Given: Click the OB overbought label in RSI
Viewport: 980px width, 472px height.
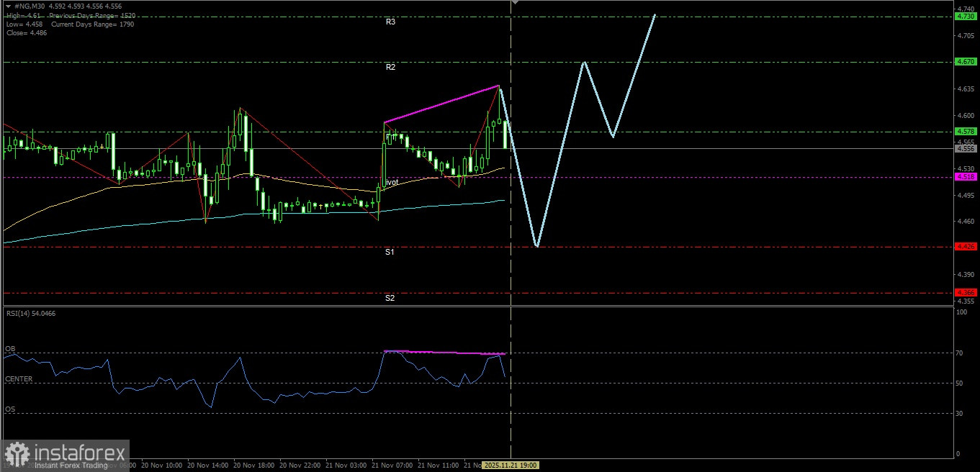Looking at the screenshot, I should [10, 349].
